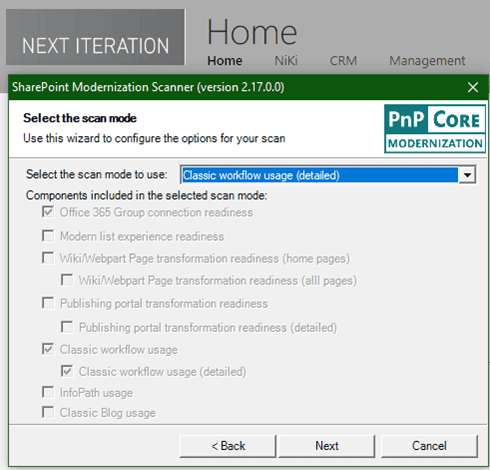
Task: Open the NiKi navigation tab
Action: pos(286,61)
